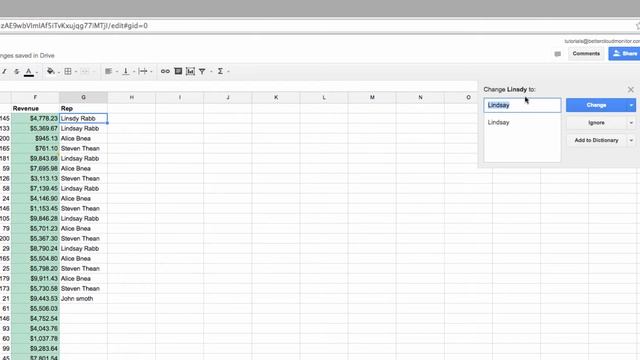Expand the Functions dropdown arrow
Viewport: 640px width, 360px height.
(228, 72)
